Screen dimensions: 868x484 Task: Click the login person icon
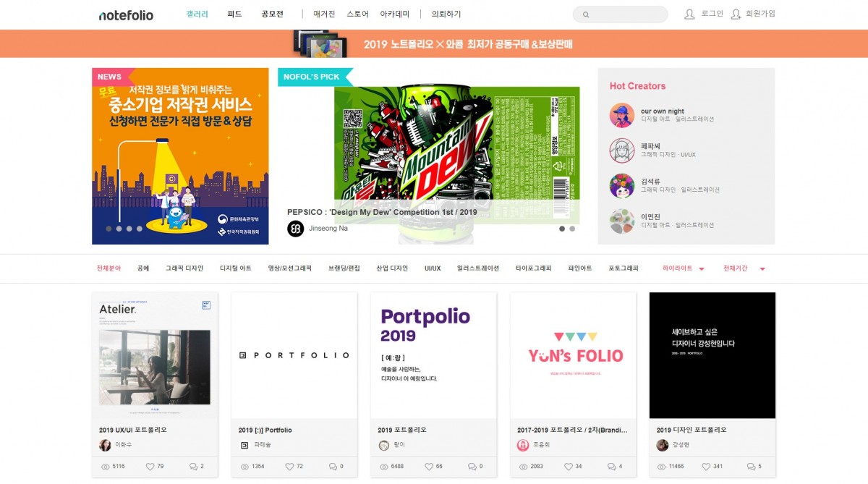tap(689, 14)
